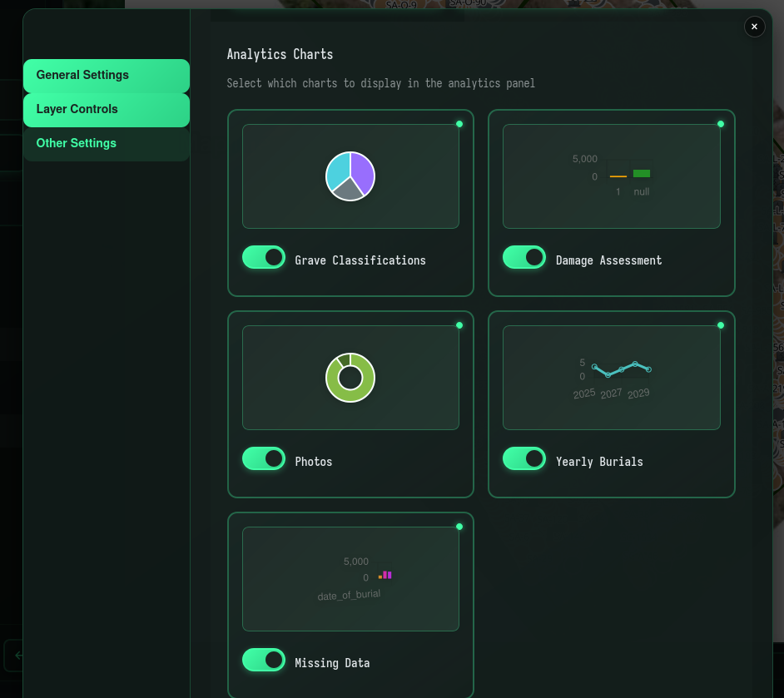Click the green status dot on the Photos card

click(x=459, y=325)
